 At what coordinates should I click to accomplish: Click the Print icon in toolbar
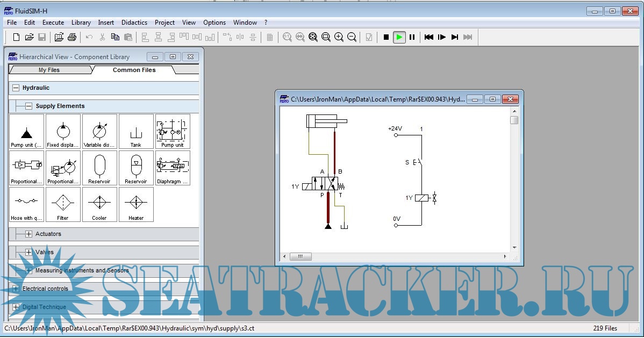(x=72, y=37)
